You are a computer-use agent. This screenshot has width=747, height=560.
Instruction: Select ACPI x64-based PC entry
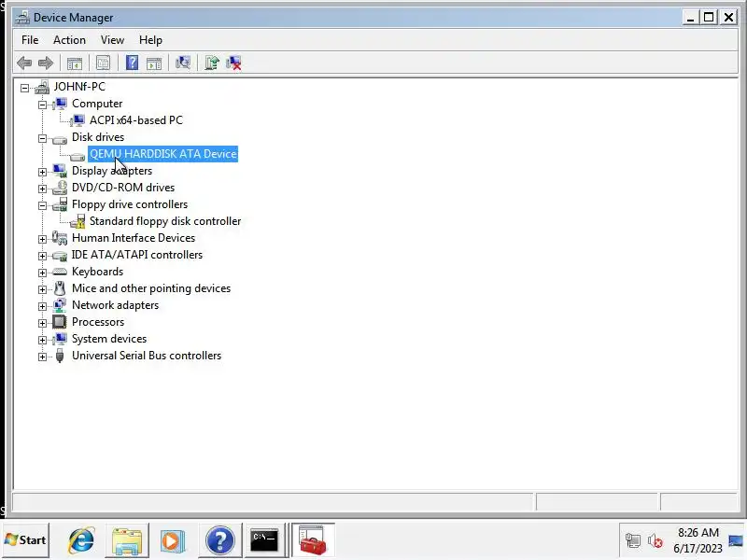coord(135,120)
